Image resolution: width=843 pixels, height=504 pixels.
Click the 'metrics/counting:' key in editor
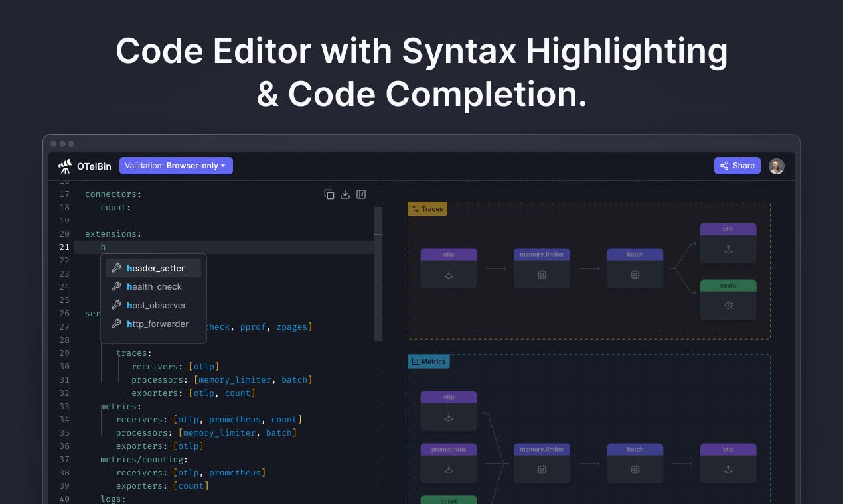(144, 459)
